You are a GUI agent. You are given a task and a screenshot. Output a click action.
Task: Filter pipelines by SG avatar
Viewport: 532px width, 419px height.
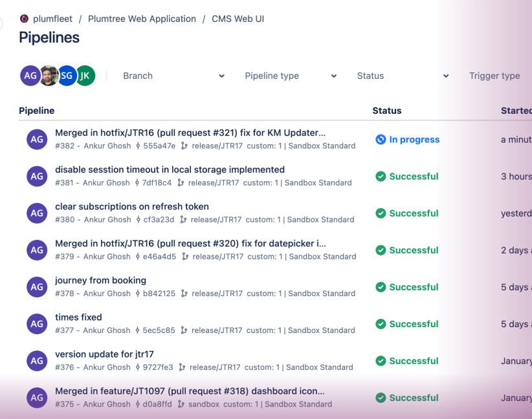click(x=67, y=76)
